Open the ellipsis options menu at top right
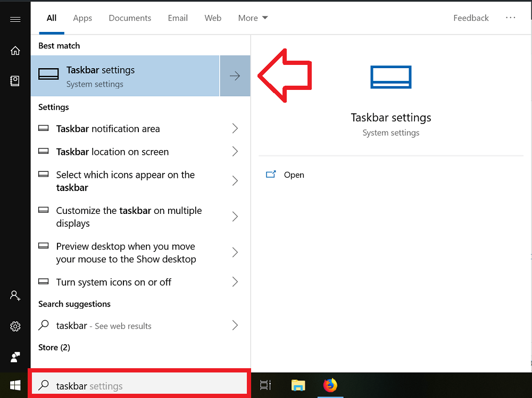 click(511, 18)
